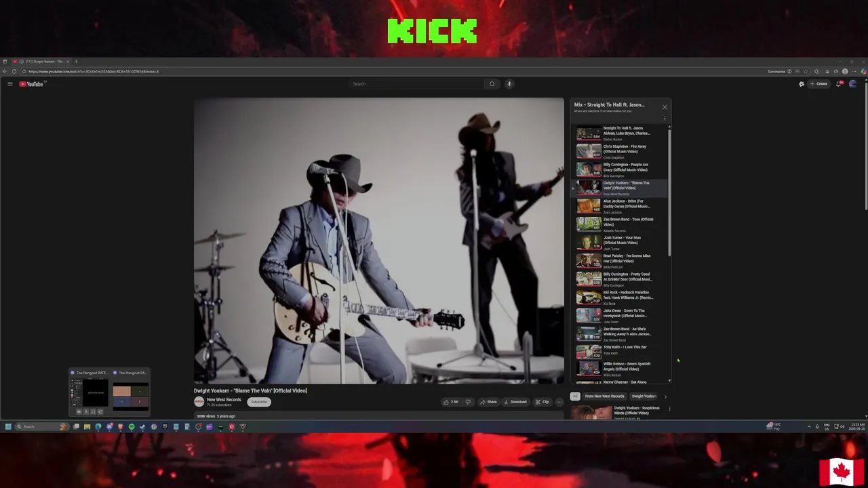The width and height of the screenshot is (868, 488).
Task: Open a new browser tab
Action: pos(76,62)
